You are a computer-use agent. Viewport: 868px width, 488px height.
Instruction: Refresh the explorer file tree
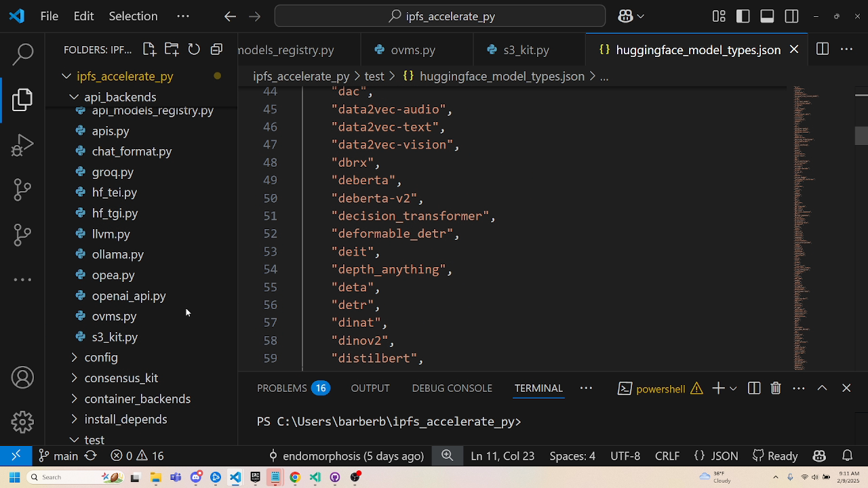pyautogui.click(x=194, y=49)
